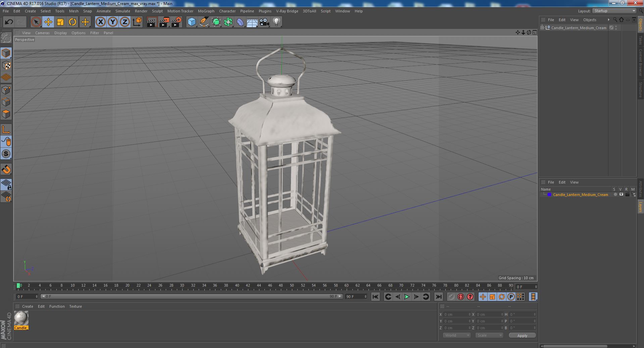Open viewport Display menu
The height and width of the screenshot is (348, 644).
pyautogui.click(x=60, y=33)
